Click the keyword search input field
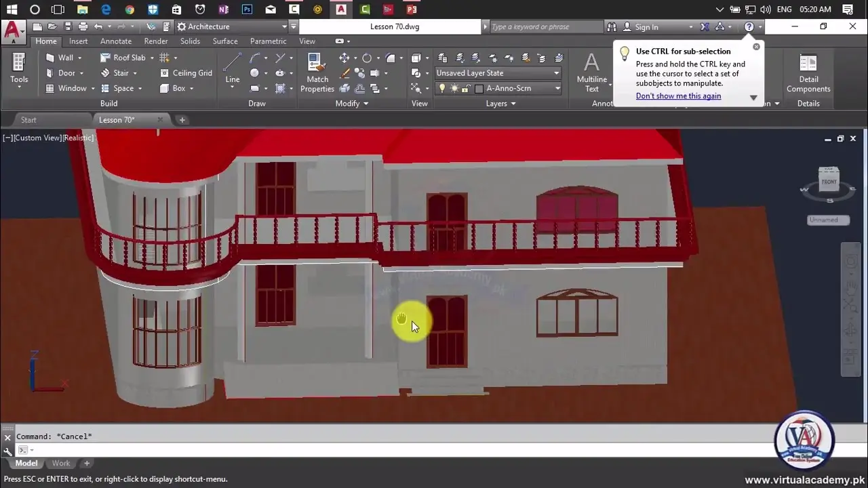 pos(545,27)
